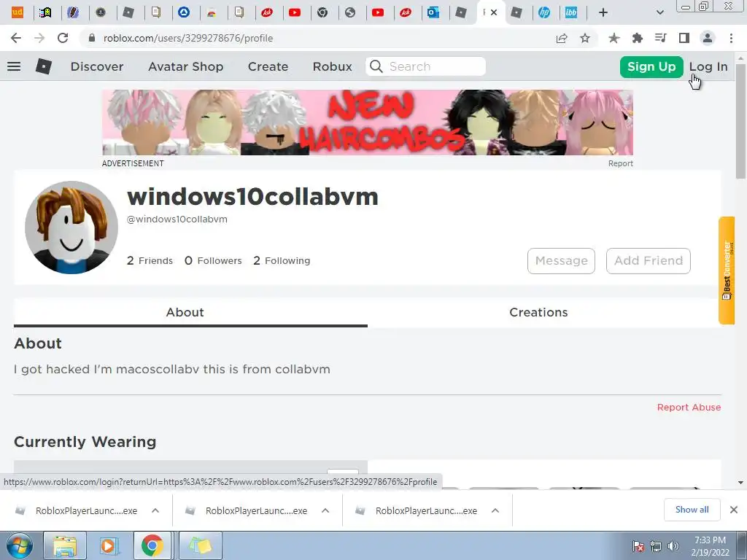Go forward in browser history
This screenshot has height=560, width=747.
(x=39, y=38)
